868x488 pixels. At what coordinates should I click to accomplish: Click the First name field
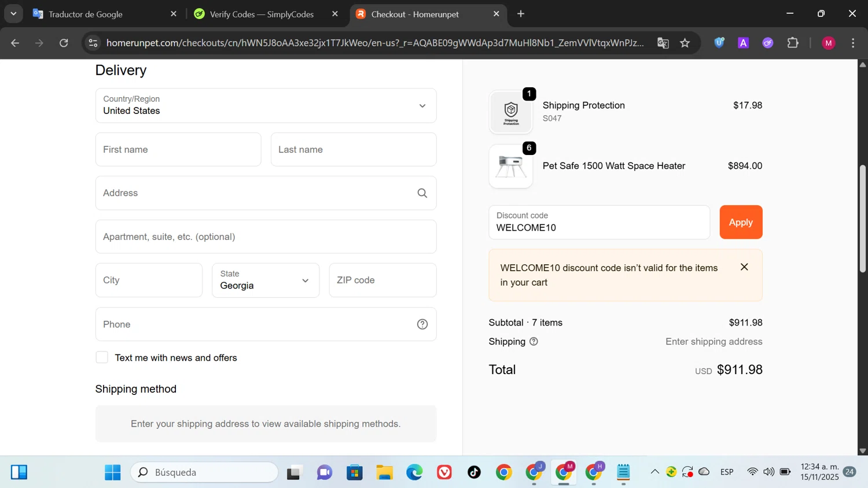coord(178,150)
